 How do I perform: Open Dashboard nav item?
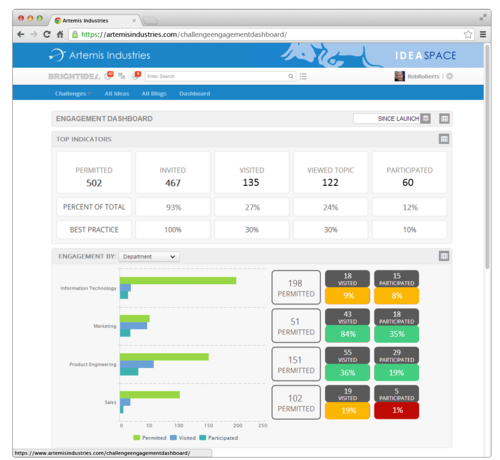point(195,94)
